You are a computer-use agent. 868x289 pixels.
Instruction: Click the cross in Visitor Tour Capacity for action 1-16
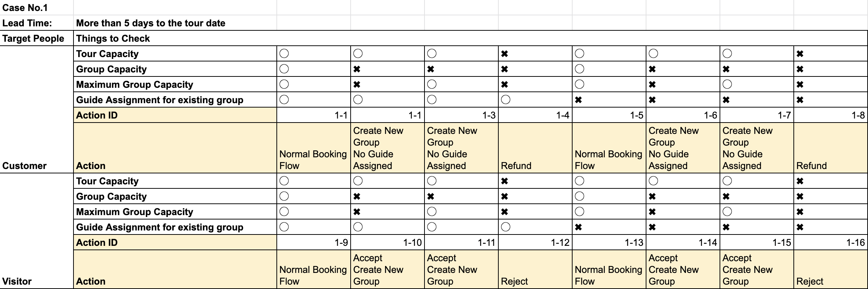[800, 181]
